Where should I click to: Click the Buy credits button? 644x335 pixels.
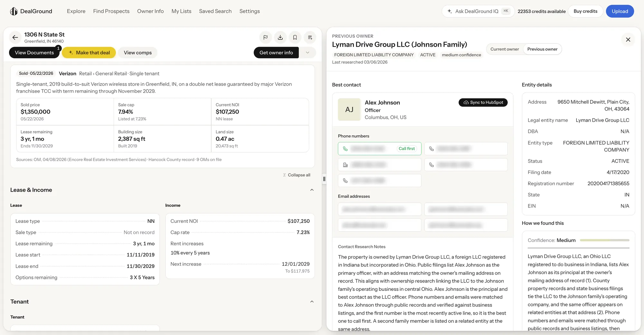click(585, 11)
